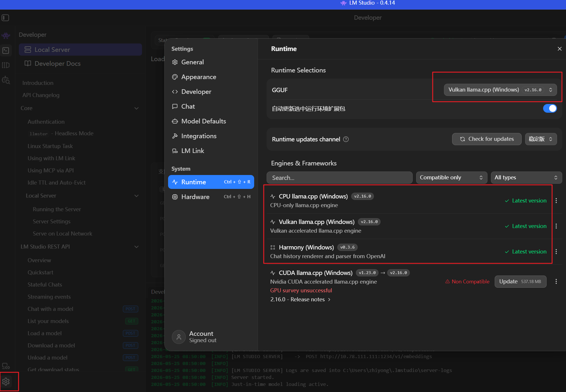Open Integrations settings
This screenshot has width=566, height=392.
pyautogui.click(x=211, y=136)
